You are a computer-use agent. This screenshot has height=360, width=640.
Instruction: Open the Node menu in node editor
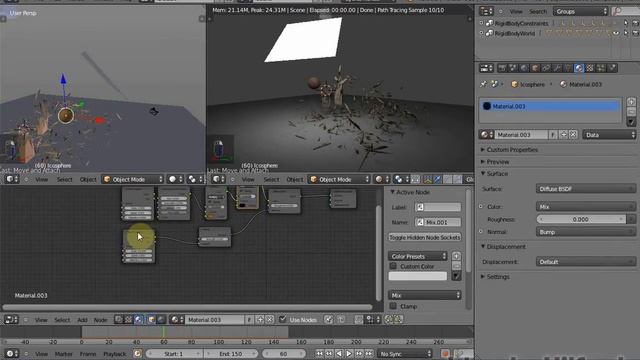click(x=100, y=320)
